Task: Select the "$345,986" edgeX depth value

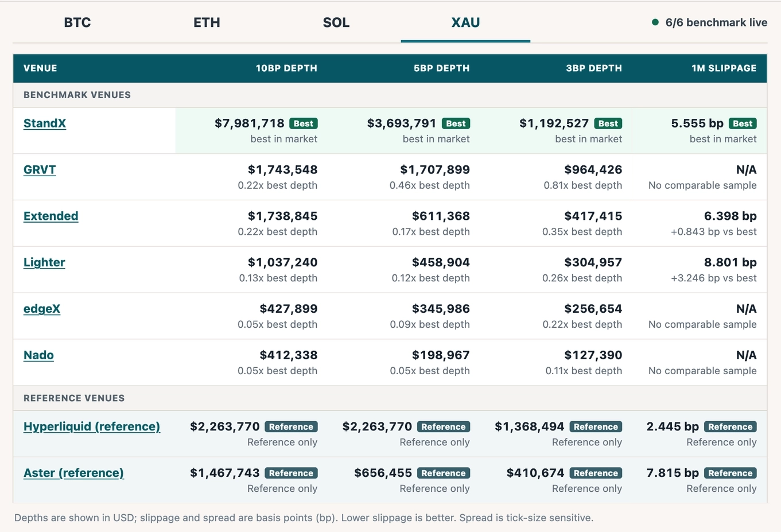Action: [x=441, y=309]
